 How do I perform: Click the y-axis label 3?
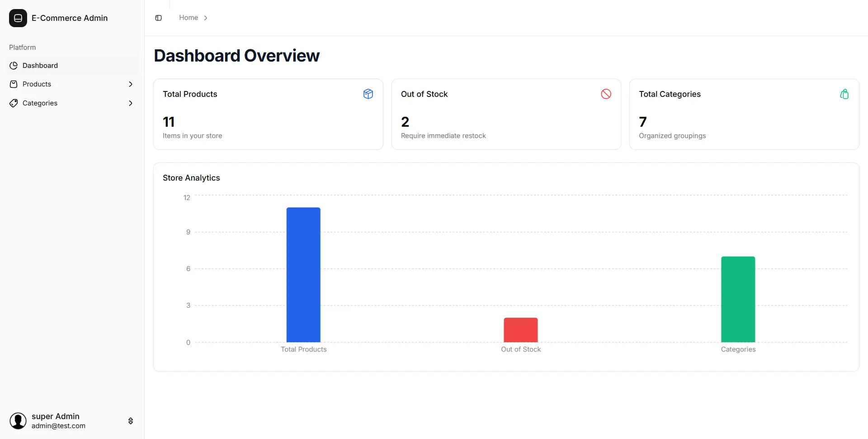point(188,305)
